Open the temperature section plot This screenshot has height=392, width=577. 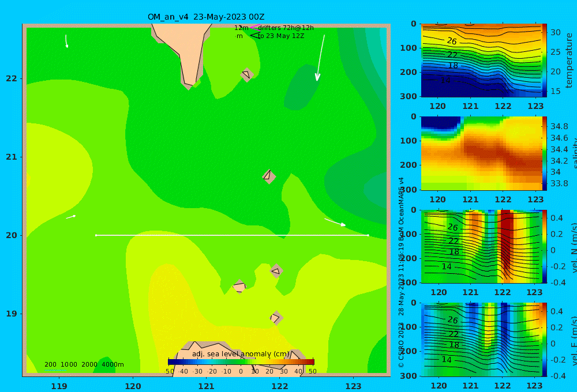pos(482,61)
